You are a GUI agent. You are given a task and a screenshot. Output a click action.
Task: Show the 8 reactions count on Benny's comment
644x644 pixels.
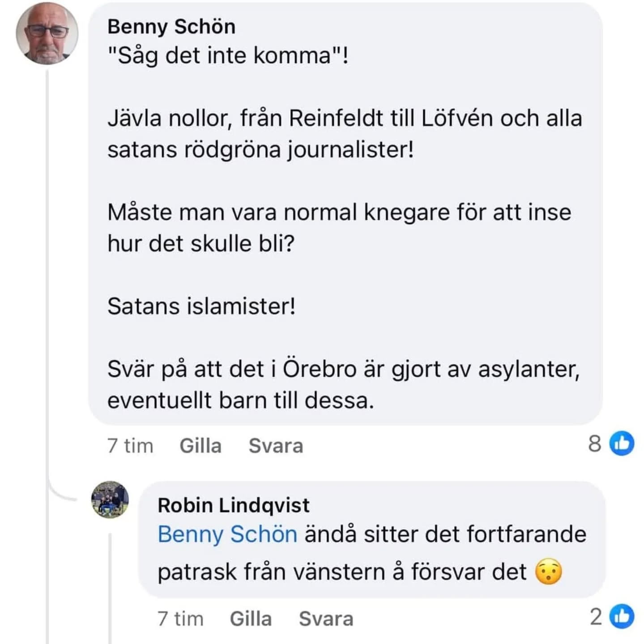[x=595, y=444]
